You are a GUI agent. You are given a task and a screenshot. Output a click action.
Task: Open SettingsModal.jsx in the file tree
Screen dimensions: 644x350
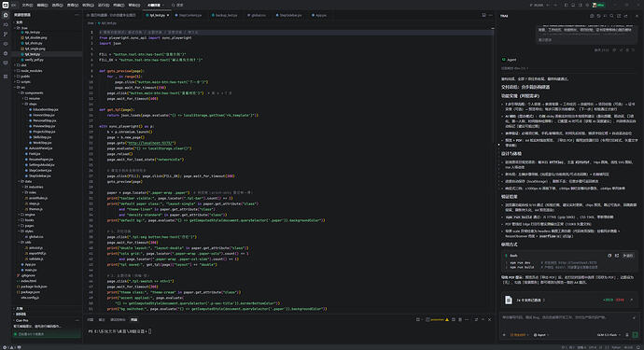41,164
